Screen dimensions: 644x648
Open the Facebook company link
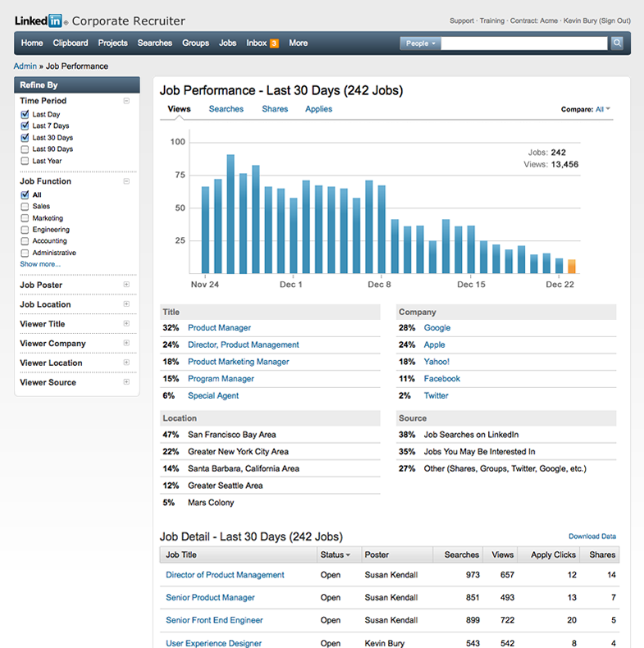point(442,379)
